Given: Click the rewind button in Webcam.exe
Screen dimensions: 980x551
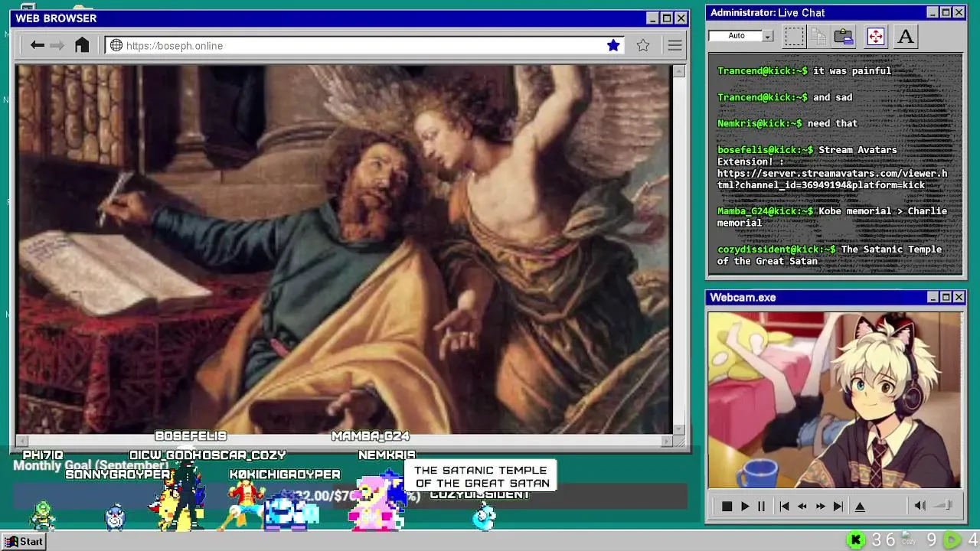Looking at the screenshot, I should [x=802, y=506].
